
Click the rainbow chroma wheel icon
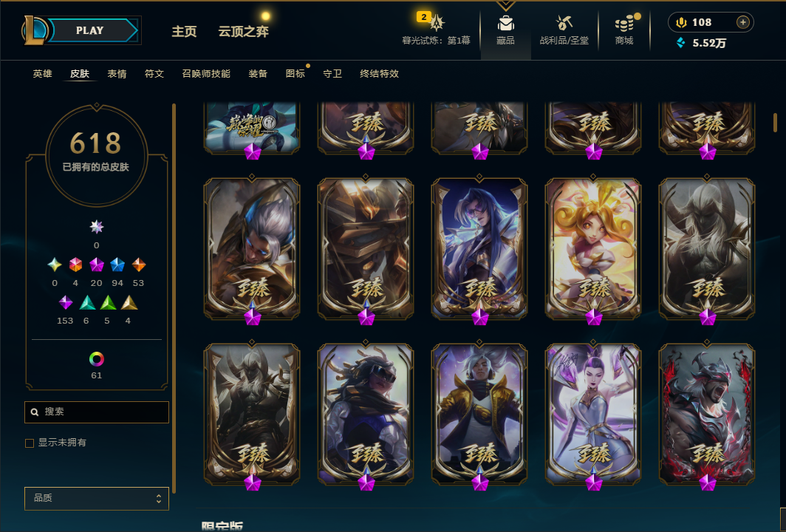96,359
